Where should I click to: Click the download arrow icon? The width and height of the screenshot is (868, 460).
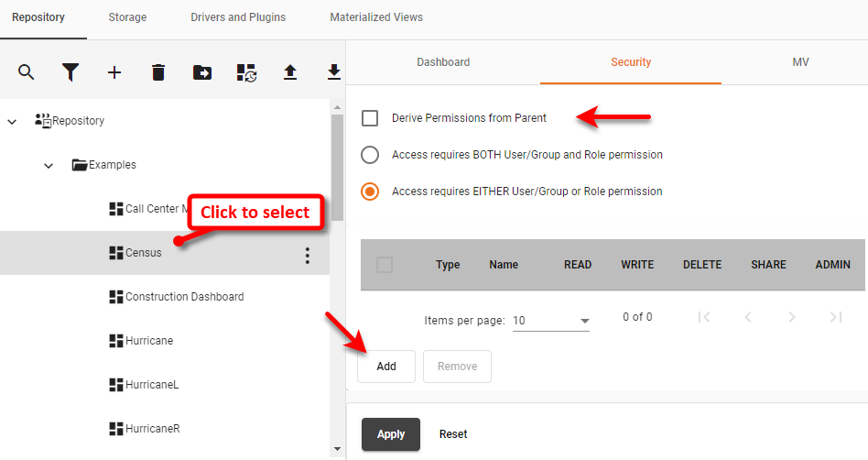pos(333,72)
